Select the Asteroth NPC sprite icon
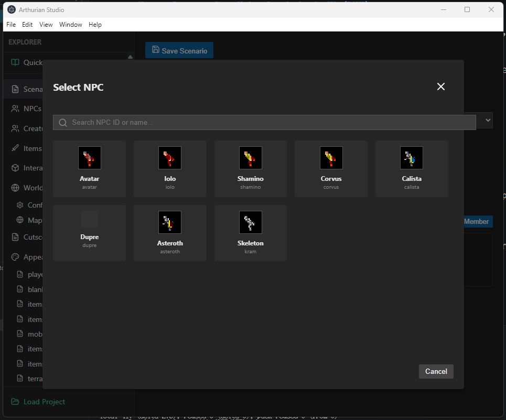Image resolution: width=506 pixels, height=420 pixels. pos(170,222)
